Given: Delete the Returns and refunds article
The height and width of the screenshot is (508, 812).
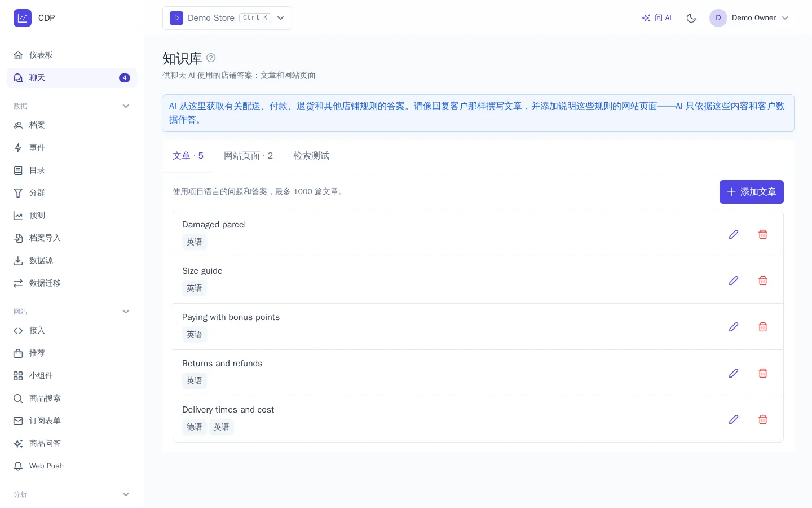Looking at the screenshot, I should [763, 373].
